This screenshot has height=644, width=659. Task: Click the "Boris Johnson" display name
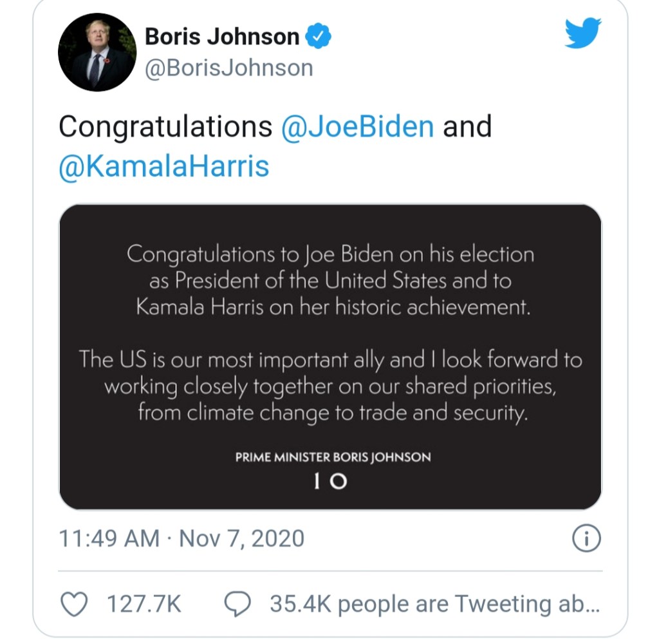click(222, 37)
